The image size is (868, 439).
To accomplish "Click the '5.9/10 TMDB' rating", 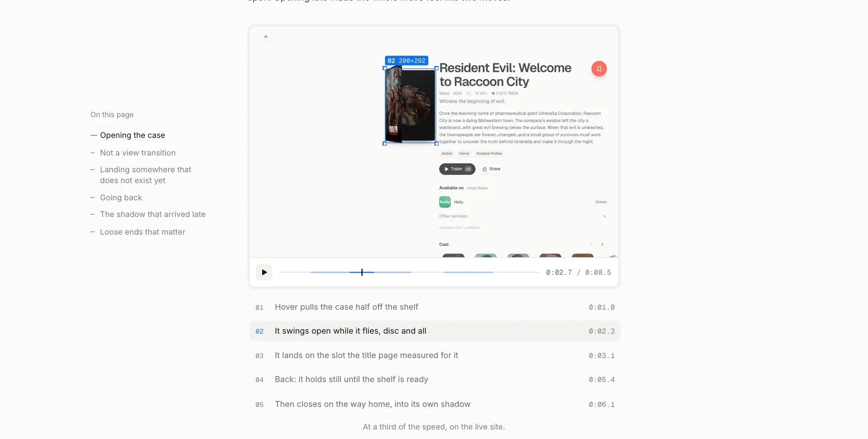I will click(x=505, y=94).
